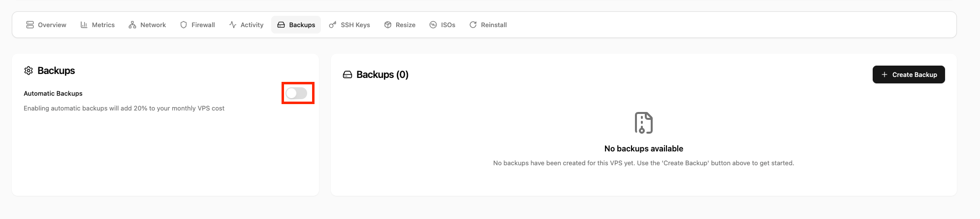Click the 20% monthly VPS cost notice
Viewport: 980px width, 219px height.
click(x=124, y=108)
